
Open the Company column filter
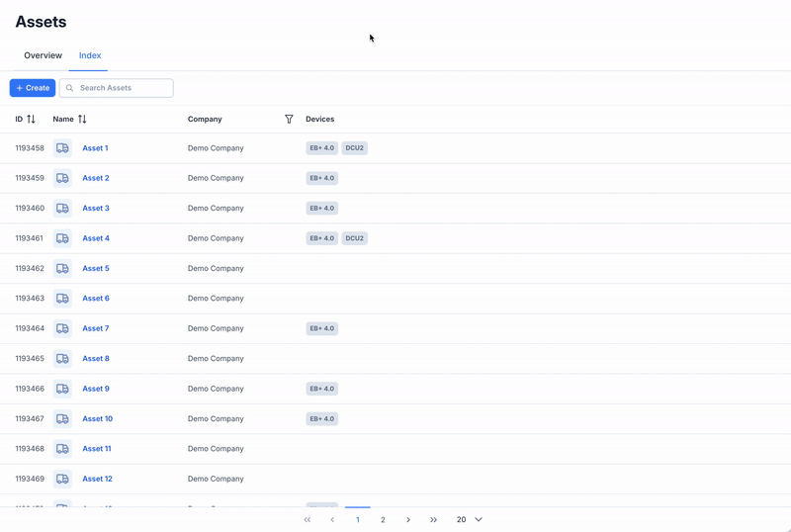point(289,120)
